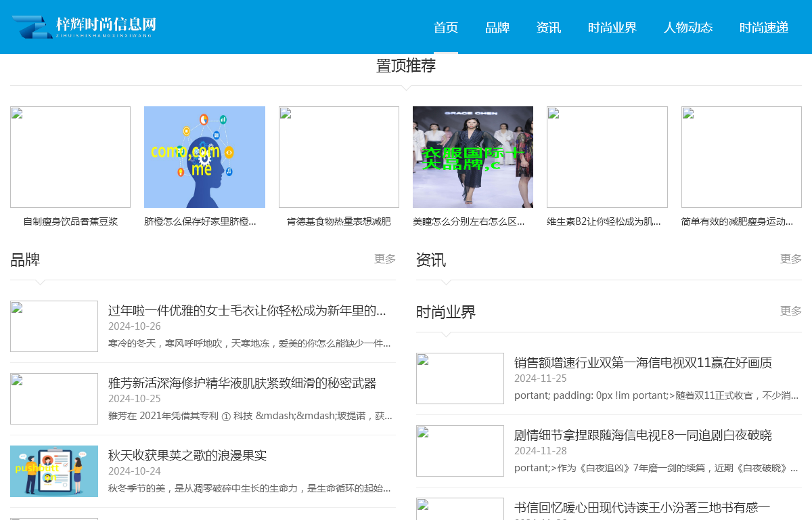Viewport: 812px width, 520px height.
Task: Click thumbnail above 自制瘦身饮品香蕉豆浆
Action: (70, 157)
